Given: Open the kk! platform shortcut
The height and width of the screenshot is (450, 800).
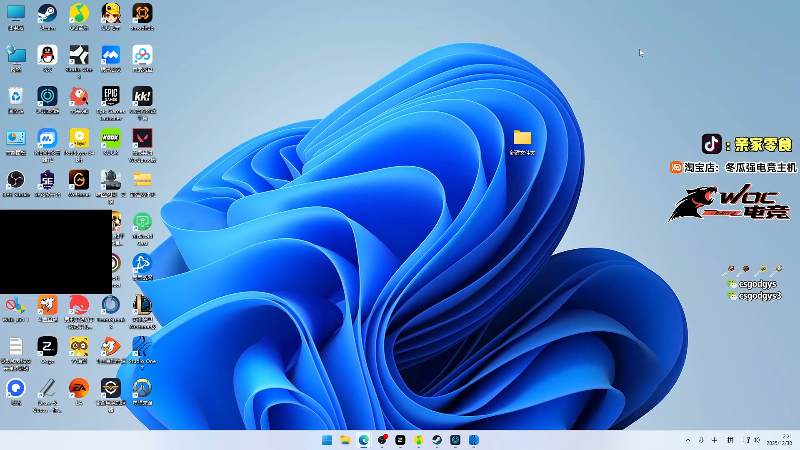Looking at the screenshot, I should tap(142, 96).
